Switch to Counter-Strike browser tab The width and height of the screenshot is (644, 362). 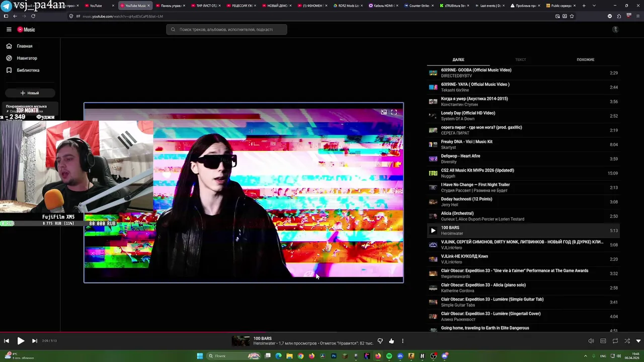pyautogui.click(x=419, y=6)
